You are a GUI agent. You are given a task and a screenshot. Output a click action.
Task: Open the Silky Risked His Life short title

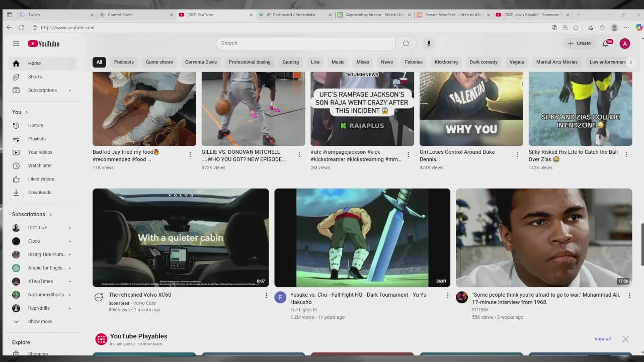pyautogui.click(x=573, y=156)
